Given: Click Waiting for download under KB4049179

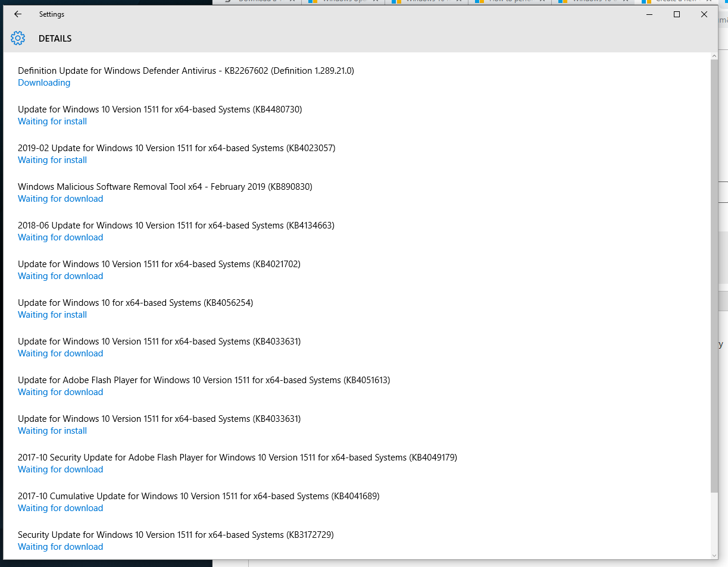Looking at the screenshot, I should [61, 469].
